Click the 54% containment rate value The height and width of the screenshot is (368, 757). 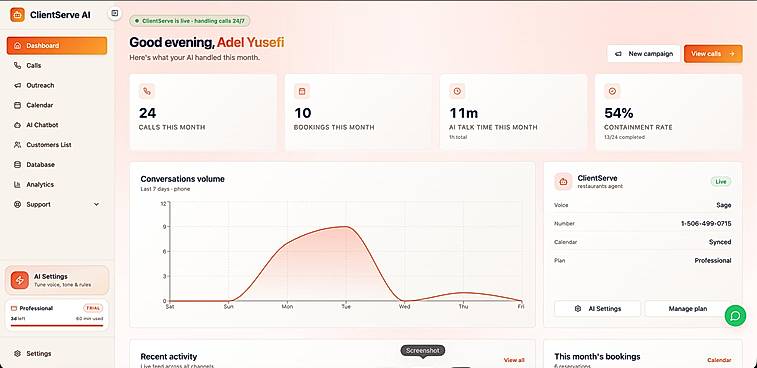click(x=619, y=113)
